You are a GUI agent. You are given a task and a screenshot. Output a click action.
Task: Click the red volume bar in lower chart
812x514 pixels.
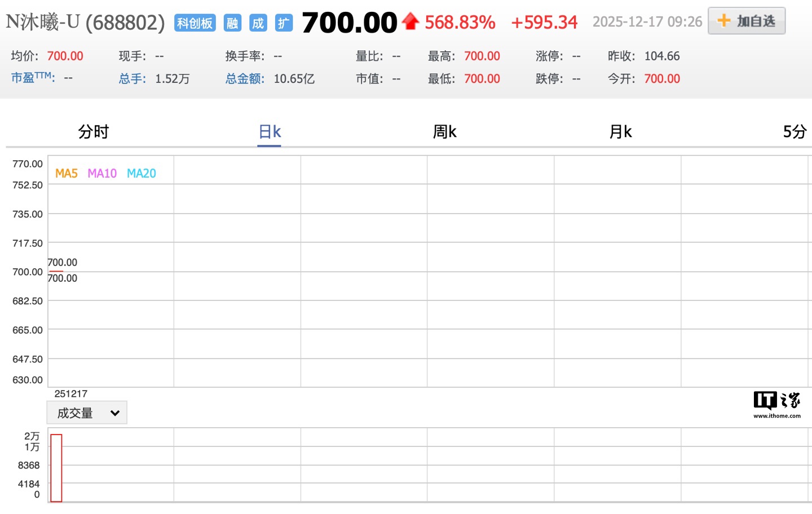tap(56, 468)
